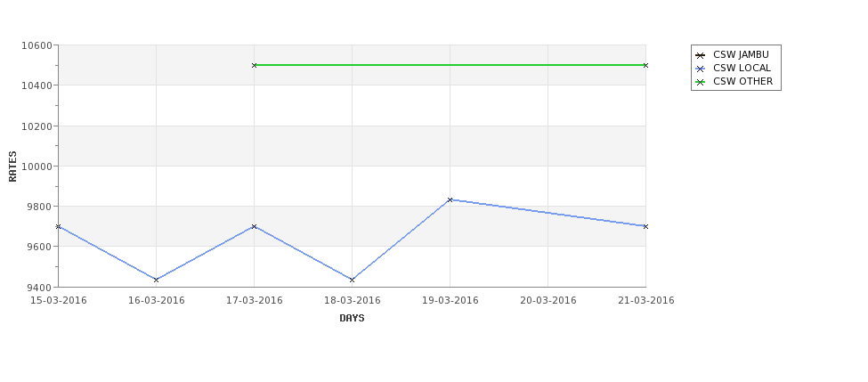Click the CSW JAMBU legend label
Image resolution: width=868 pixels, height=382 pixels.
(x=741, y=55)
